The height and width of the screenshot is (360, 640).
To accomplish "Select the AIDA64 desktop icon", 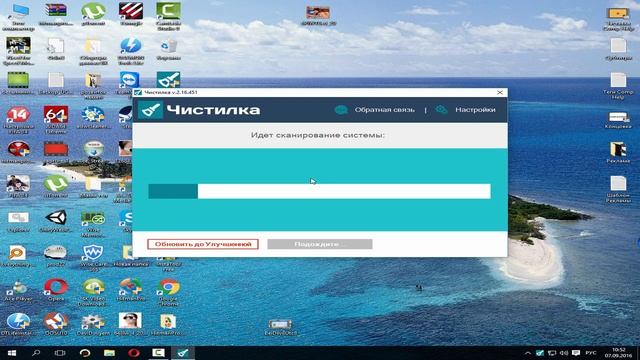I will [x=56, y=120].
